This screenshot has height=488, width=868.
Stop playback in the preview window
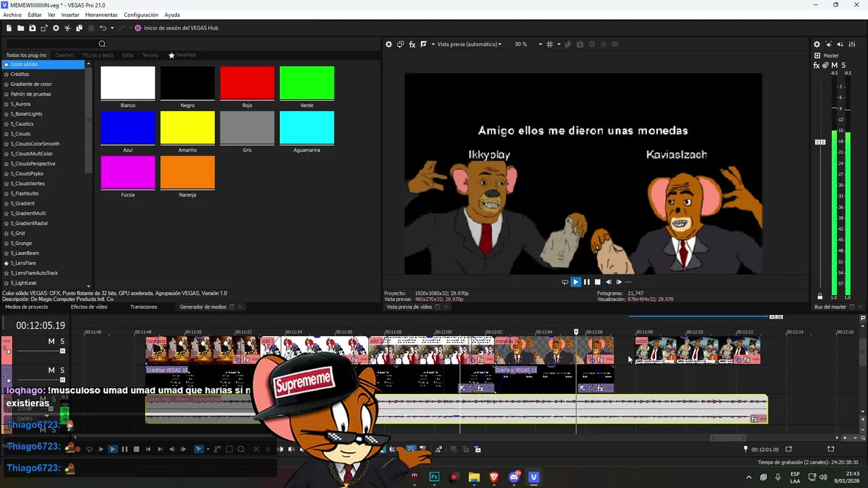click(597, 282)
